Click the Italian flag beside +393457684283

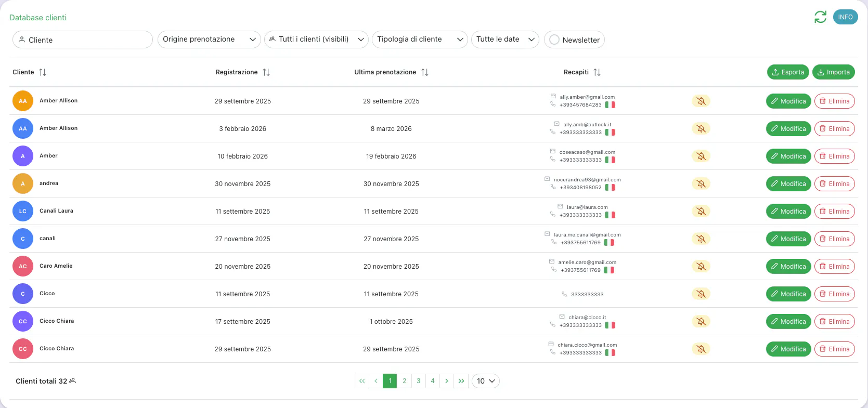pyautogui.click(x=610, y=104)
